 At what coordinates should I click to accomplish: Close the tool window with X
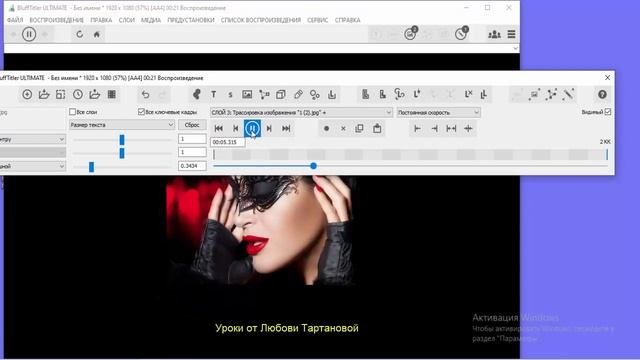[607, 78]
